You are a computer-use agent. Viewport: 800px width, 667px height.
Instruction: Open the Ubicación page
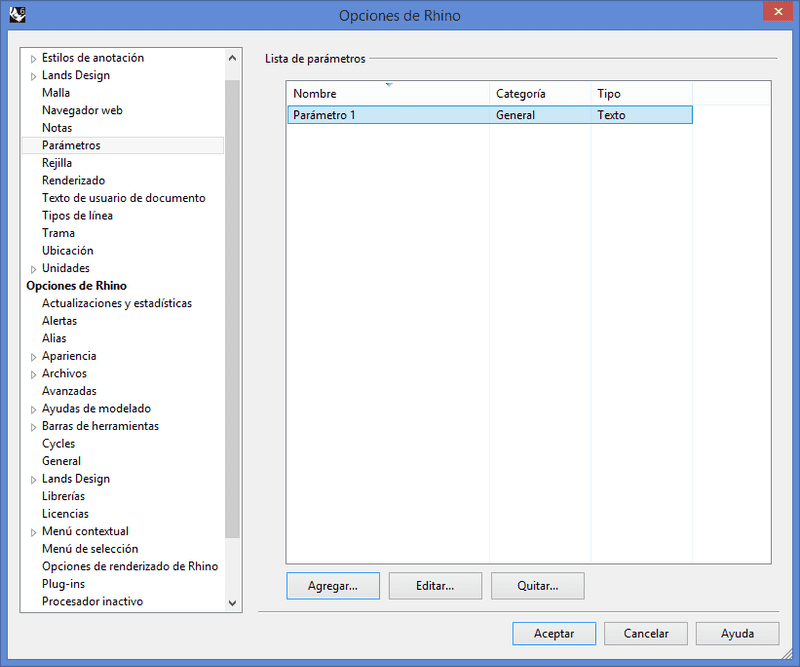[x=68, y=251]
